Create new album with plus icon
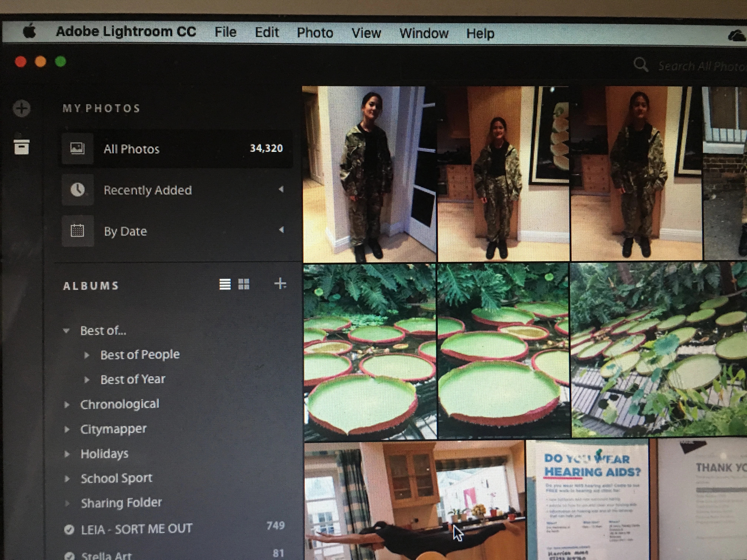 (280, 284)
